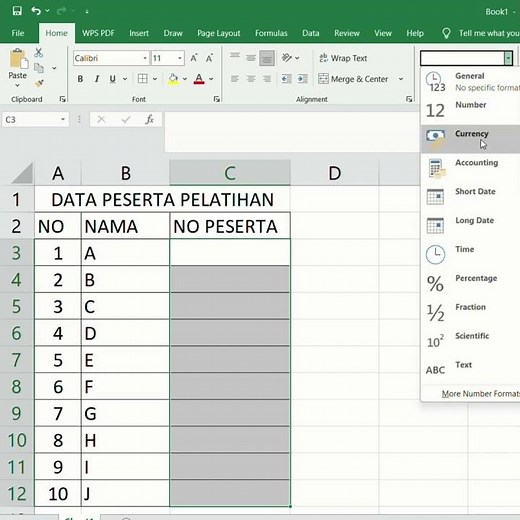Image resolution: width=520 pixels, height=520 pixels.
Task: Open the File tab
Action: tap(18, 33)
